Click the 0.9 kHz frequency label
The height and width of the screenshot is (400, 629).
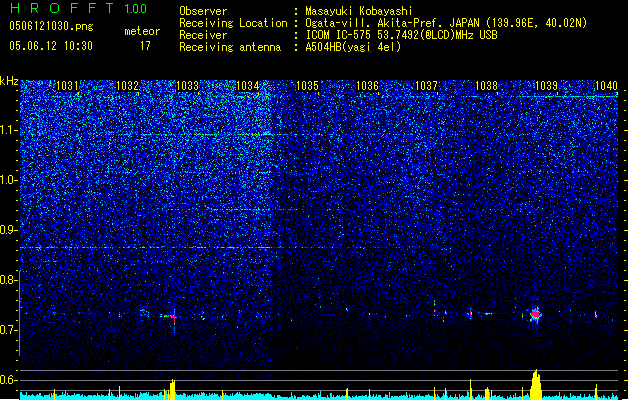click(8, 230)
